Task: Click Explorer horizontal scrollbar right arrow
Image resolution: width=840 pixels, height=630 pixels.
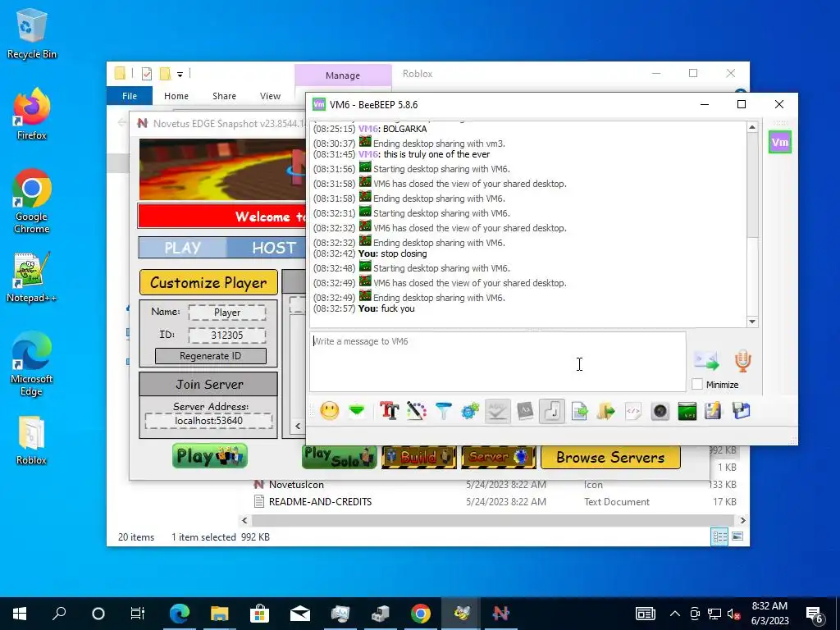Action: click(x=742, y=520)
